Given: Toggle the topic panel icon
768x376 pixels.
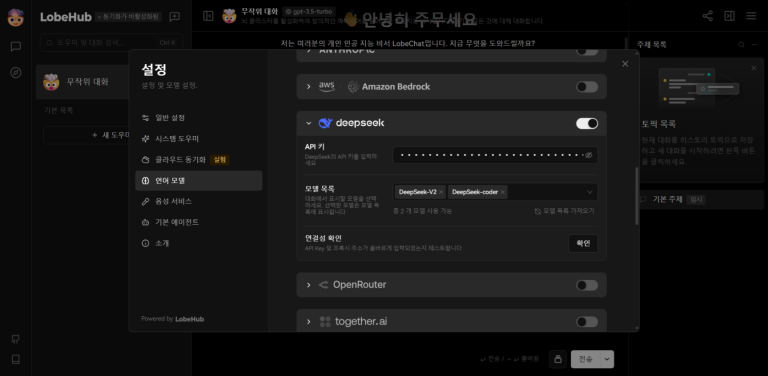Looking at the screenshot, I should pos(729,16).
